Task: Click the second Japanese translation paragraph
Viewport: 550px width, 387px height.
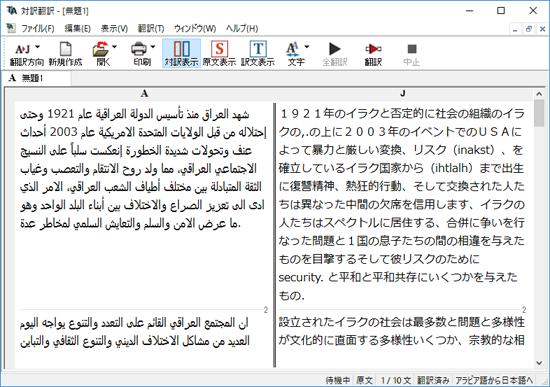Action: 402,331
